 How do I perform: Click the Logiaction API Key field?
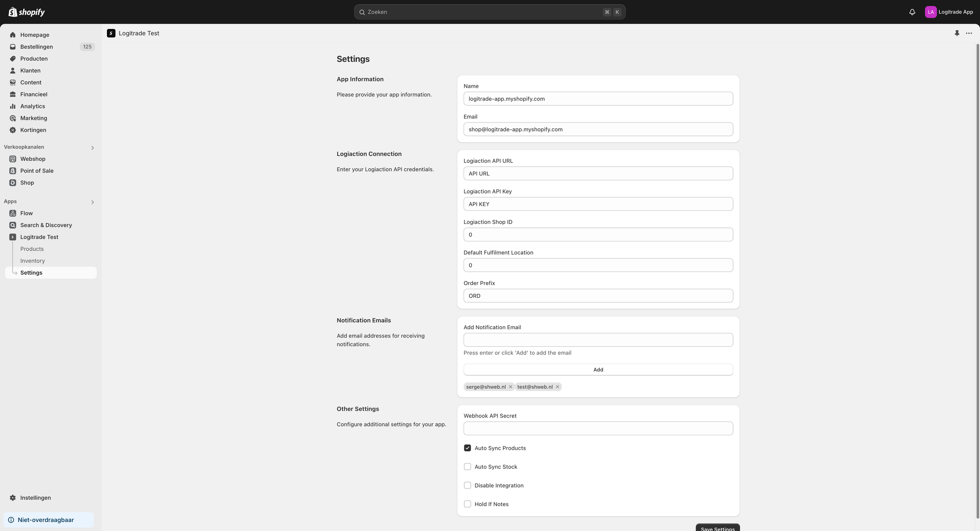tap(598, 204)
